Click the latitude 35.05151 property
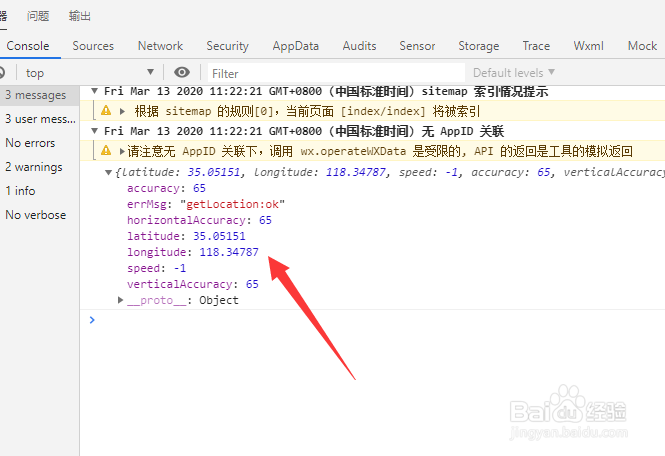The image size is (665, 456). click(x=186, y=236)
